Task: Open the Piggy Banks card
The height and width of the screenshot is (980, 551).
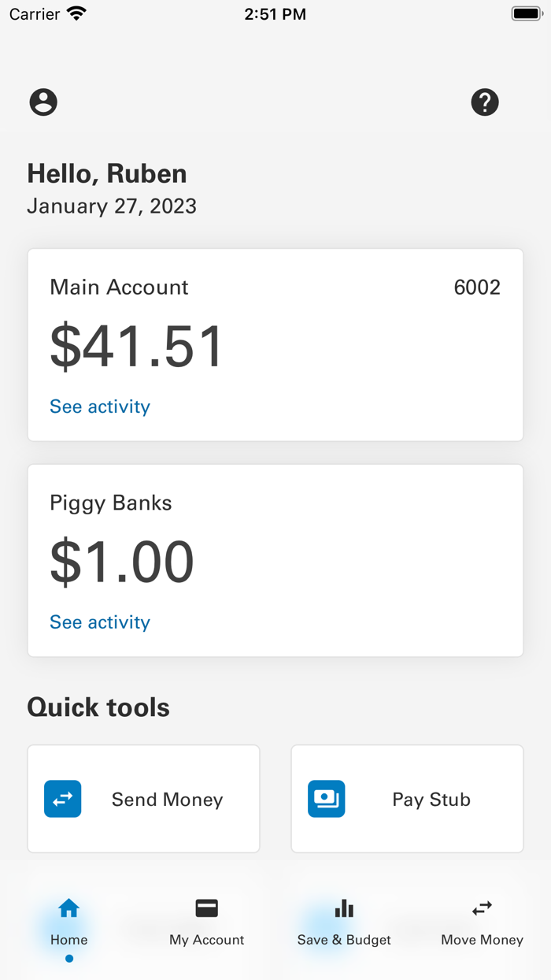Action: point(275,560)
